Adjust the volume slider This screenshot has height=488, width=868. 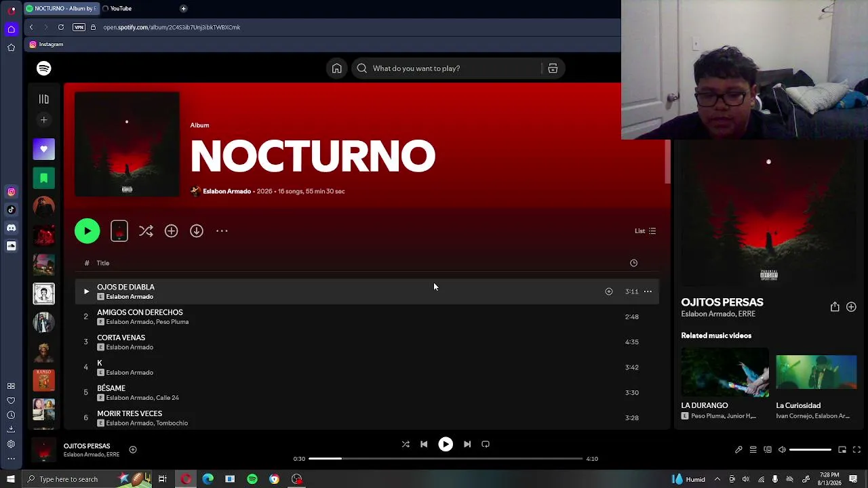(810, 449)
